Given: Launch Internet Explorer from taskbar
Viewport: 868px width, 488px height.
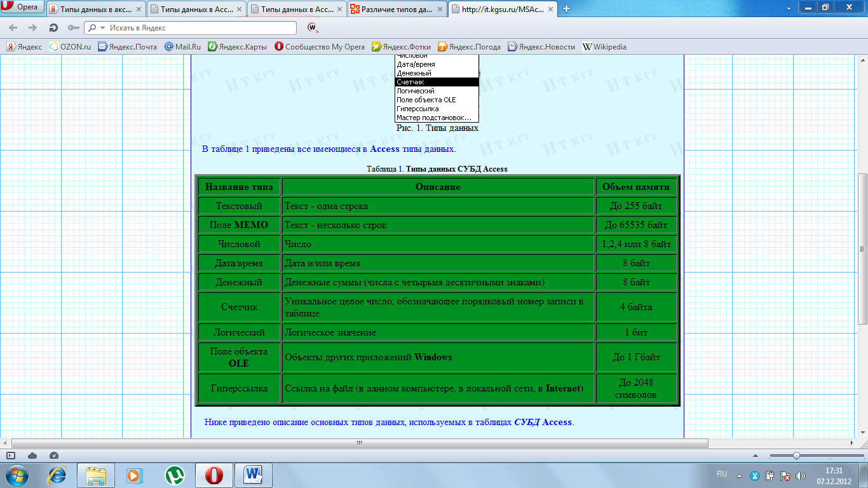Looking at the screenshot, I should coord(57,475).
